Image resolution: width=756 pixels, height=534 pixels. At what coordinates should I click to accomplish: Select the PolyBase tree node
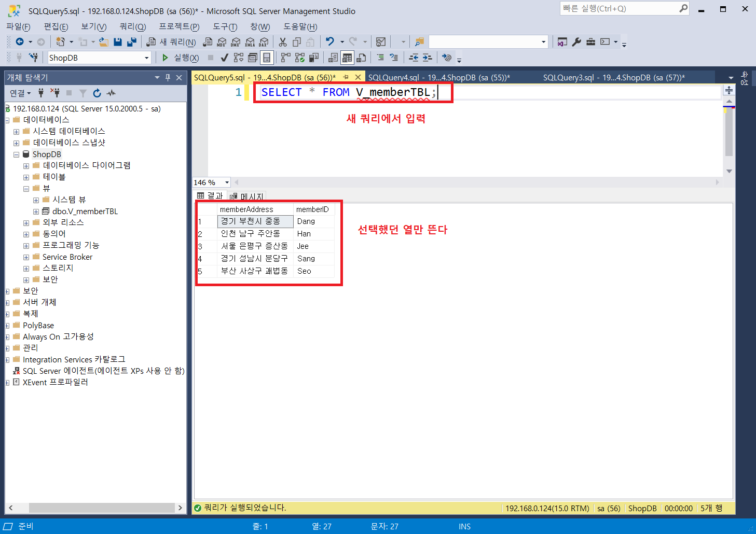point(38,326)
